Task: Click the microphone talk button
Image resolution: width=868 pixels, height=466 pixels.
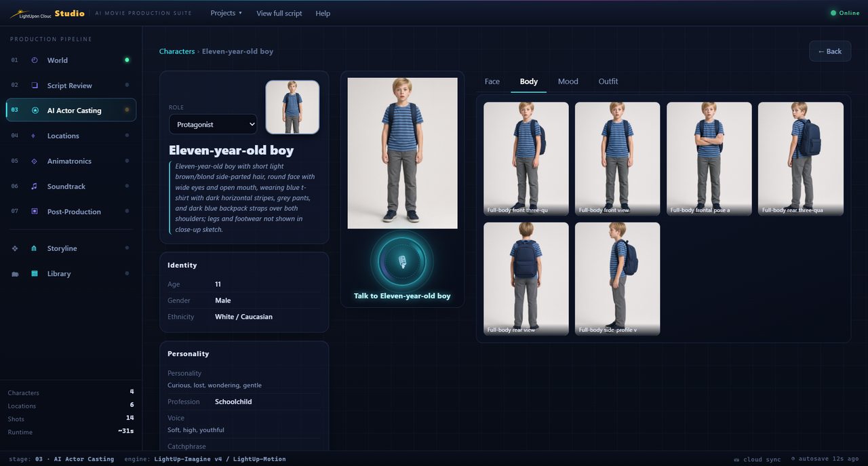Action: click(x=402, y=261)
